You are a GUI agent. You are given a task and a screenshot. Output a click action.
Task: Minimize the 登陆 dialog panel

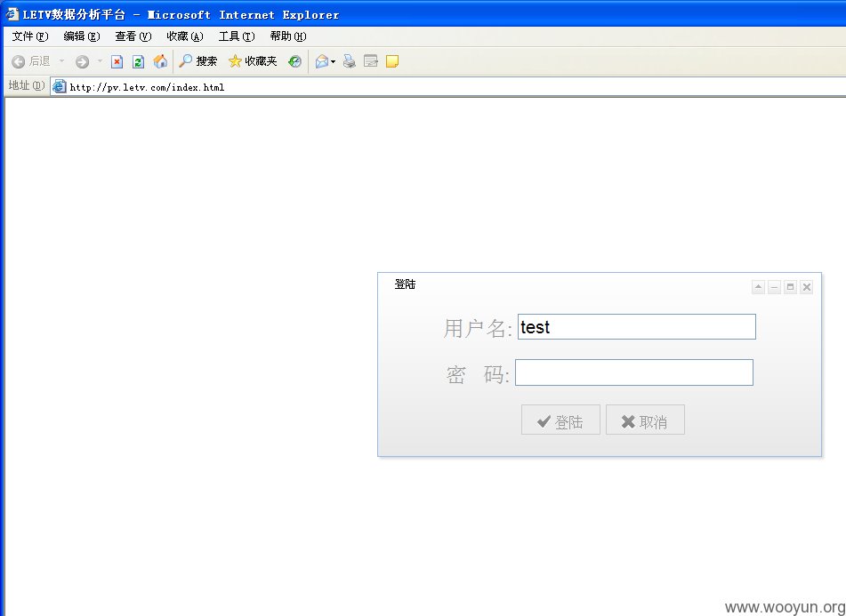774,287
